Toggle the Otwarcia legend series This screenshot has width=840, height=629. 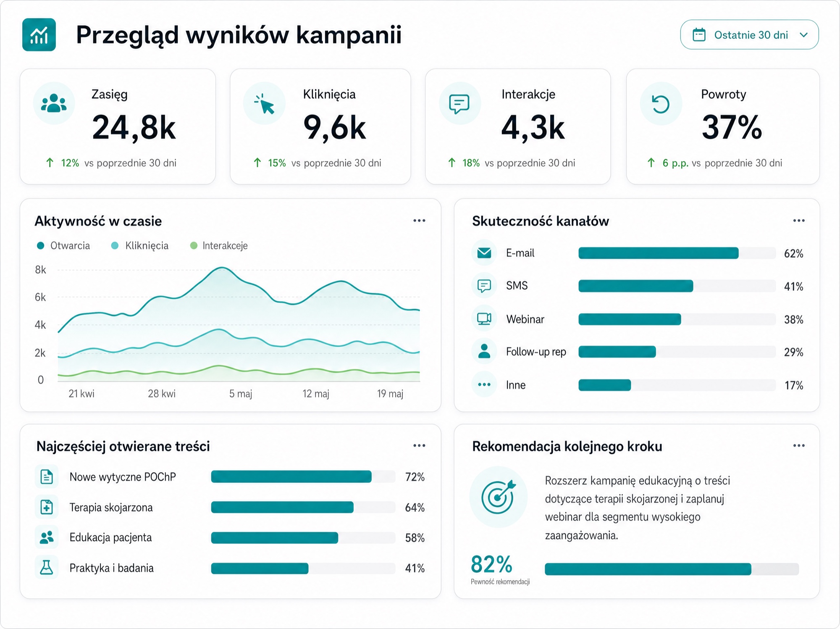pos(63,245)
